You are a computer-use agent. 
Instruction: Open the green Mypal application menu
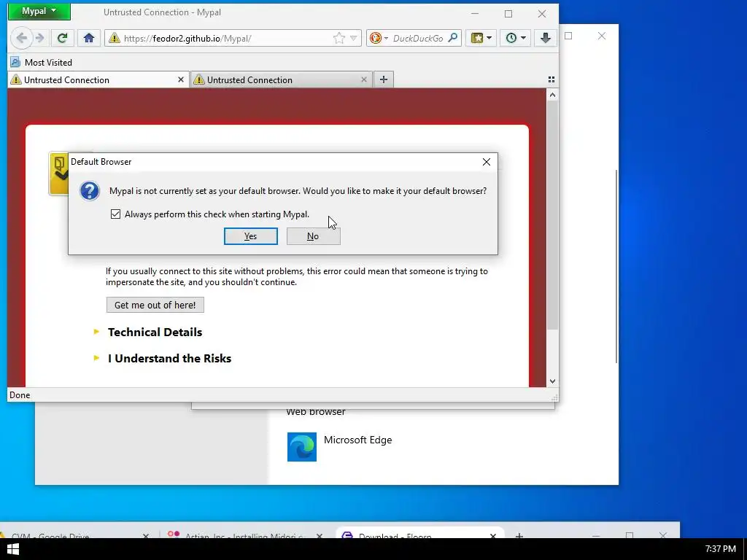[x=39, y=12]
